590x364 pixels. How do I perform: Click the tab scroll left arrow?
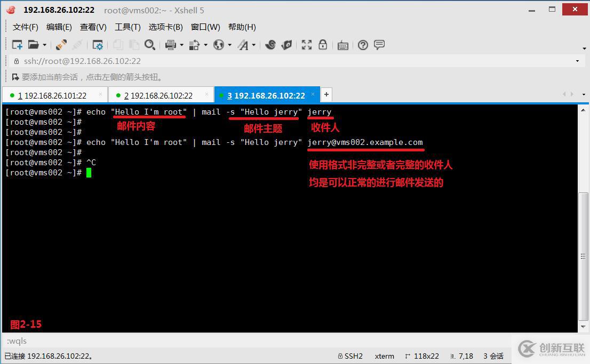point(564,94)
